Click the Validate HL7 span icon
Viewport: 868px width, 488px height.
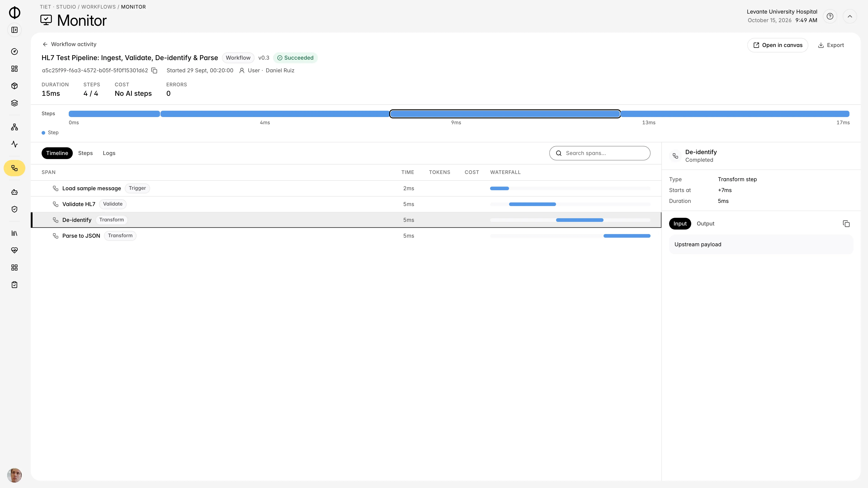56,204
